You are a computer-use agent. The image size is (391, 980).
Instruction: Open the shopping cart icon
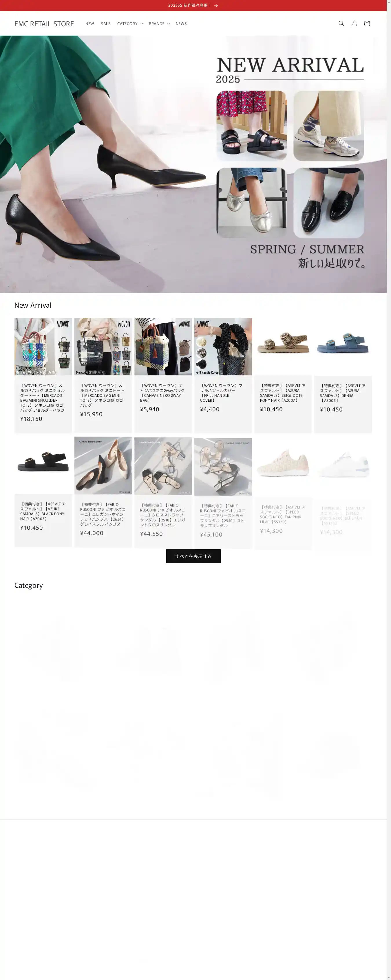(x=367, y=23)
